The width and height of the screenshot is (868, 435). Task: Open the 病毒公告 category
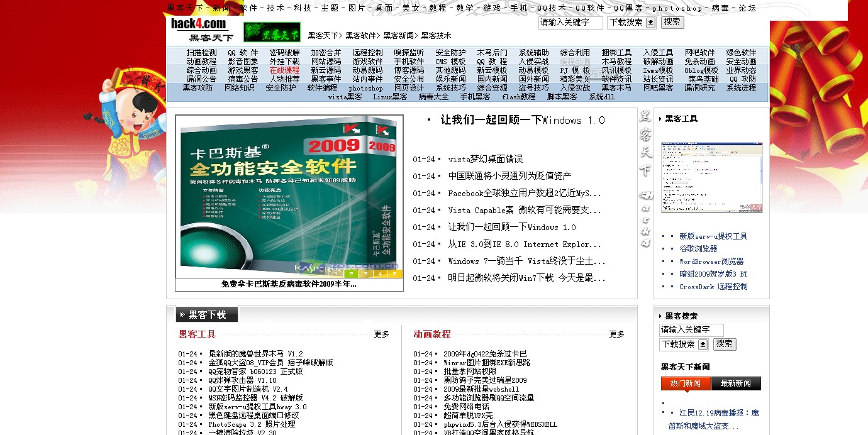243,79
